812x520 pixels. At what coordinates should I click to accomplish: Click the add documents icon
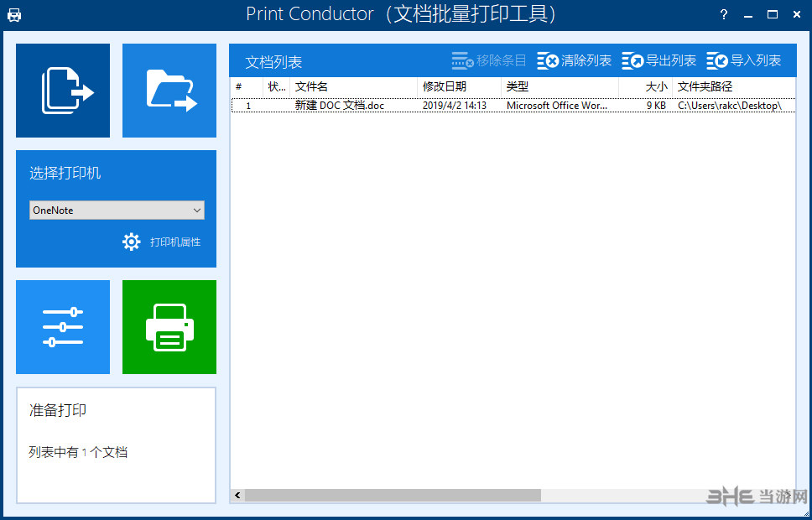point(62,90)
